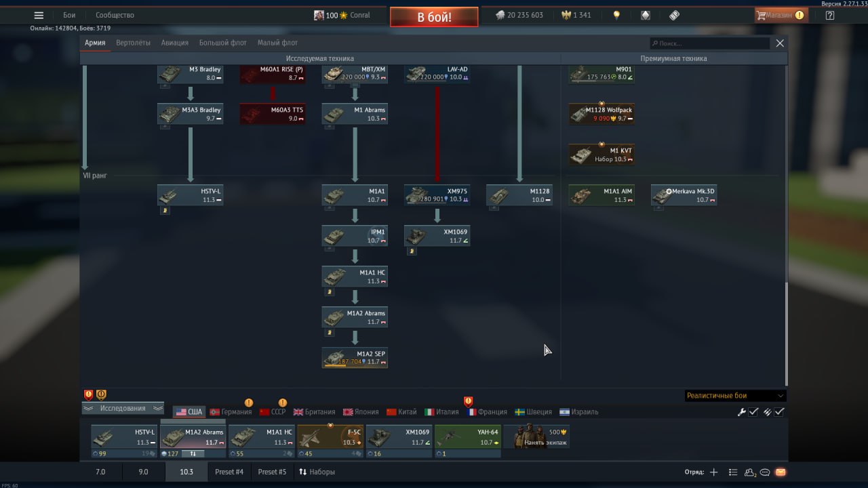Select the Китай nation tab
868x488 pixels.
401,412
